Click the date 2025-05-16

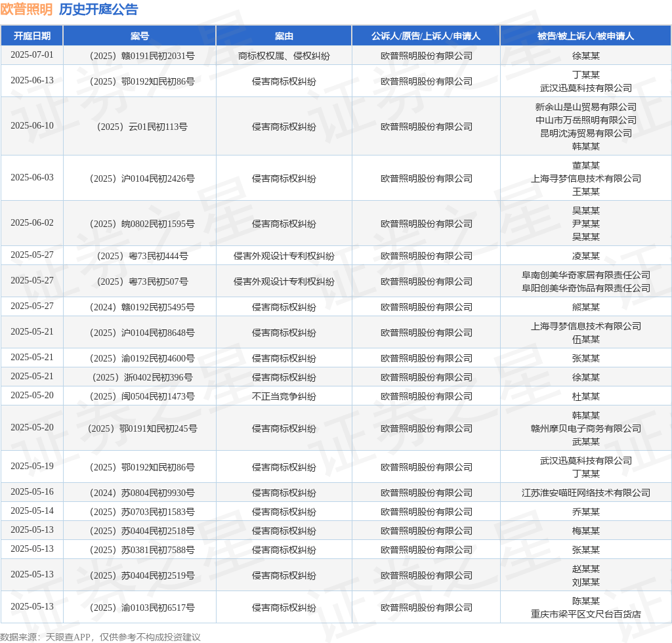coord(32,492)
